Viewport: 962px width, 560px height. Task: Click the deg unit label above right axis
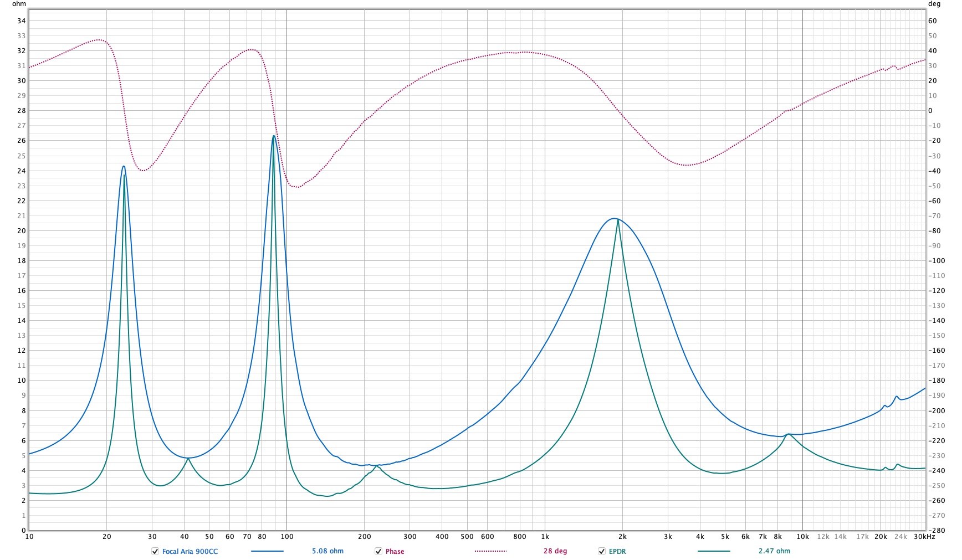934,4
